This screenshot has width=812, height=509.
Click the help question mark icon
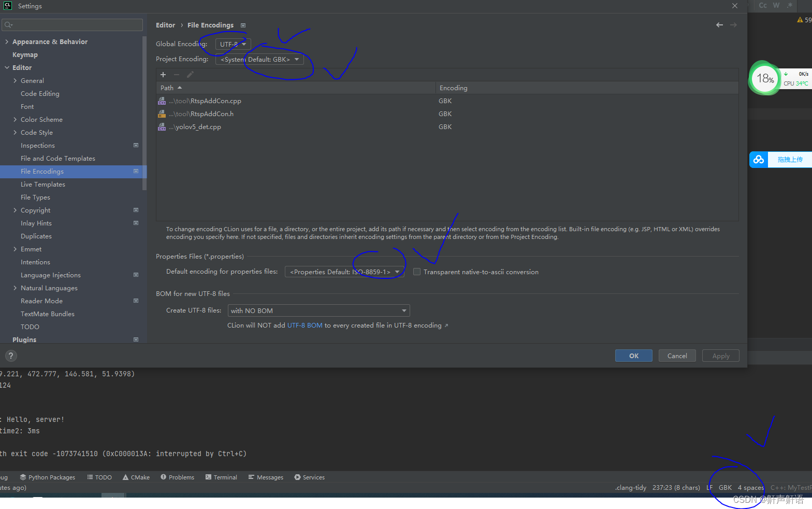coord(11,356)
